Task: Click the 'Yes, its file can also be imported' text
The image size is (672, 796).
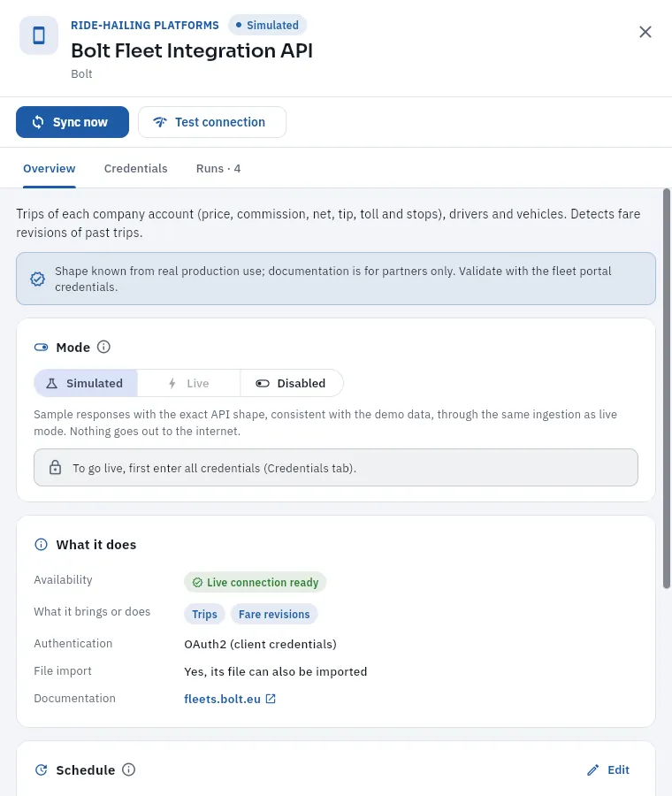Action: click(276, 671)
